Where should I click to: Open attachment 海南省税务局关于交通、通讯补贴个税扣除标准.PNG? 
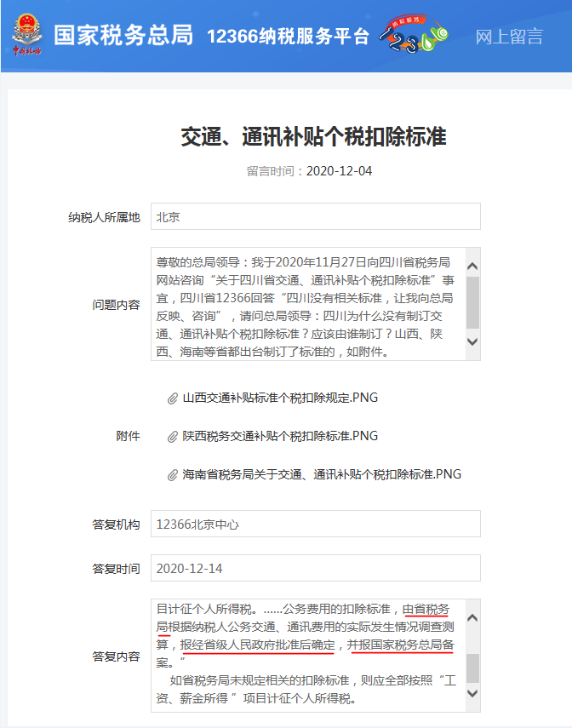(322, 474)
